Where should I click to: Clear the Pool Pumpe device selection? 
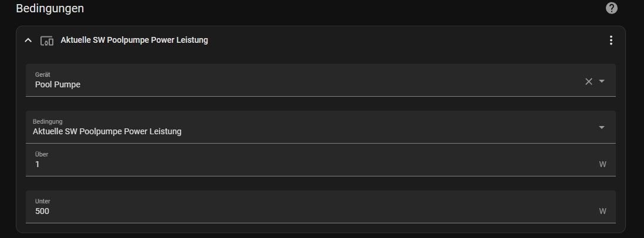[x=589, y=81]
